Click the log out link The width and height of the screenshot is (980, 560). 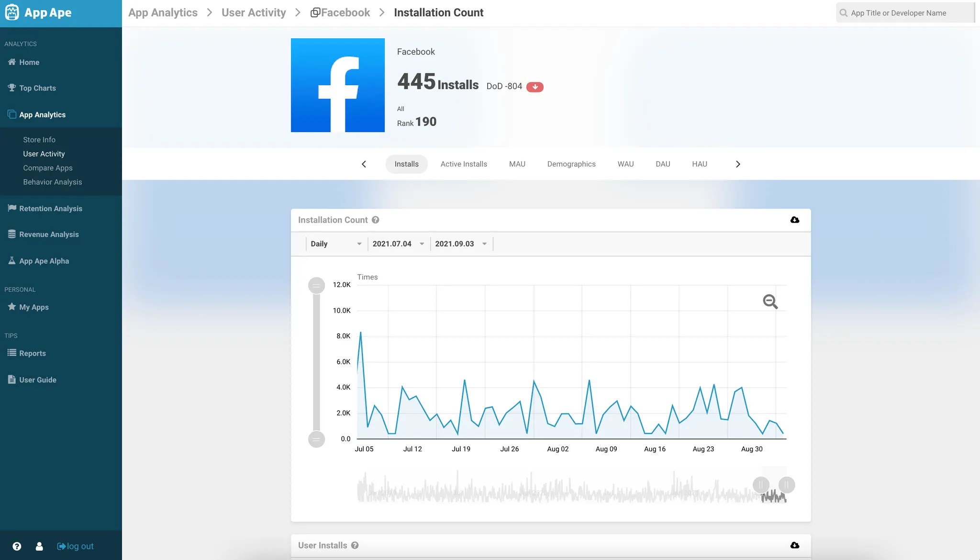76,546
